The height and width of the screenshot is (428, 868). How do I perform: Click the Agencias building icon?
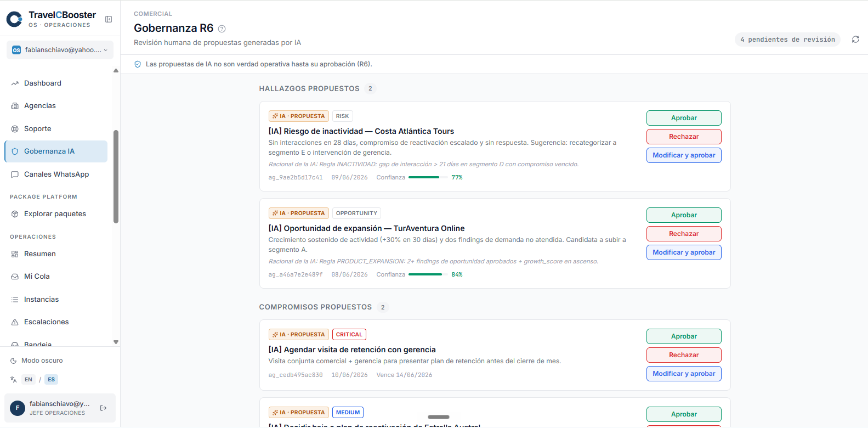coord(15,106)
